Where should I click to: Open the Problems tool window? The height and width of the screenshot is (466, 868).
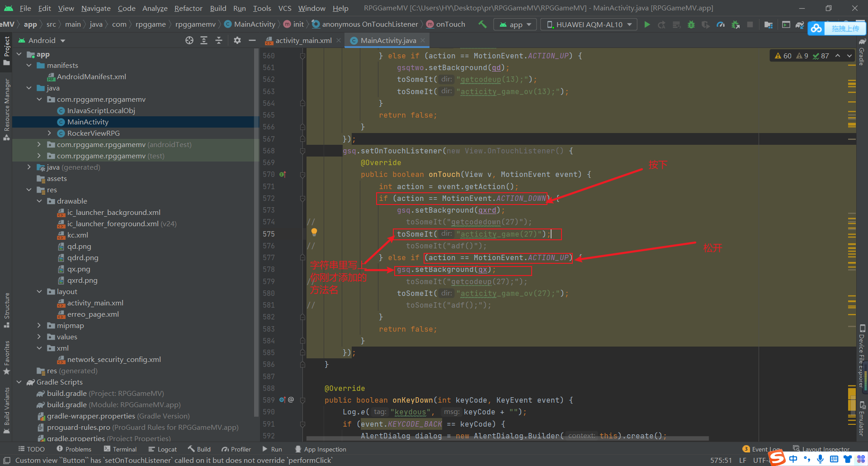74,449
